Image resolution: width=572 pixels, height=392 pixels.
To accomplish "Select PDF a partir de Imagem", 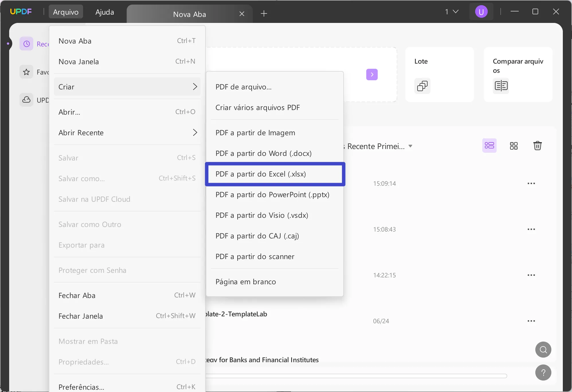I will pyautogui.click(x=275, y=133).
